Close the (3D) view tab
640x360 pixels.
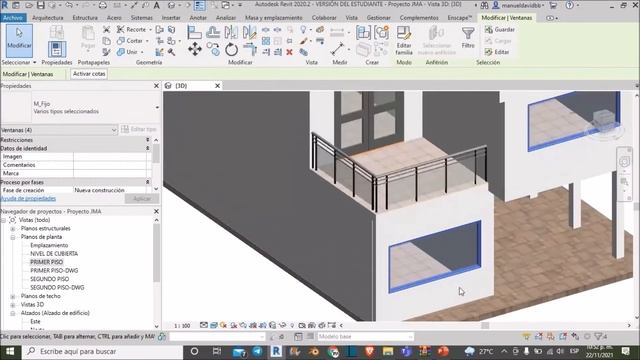(x=218, y=86)
